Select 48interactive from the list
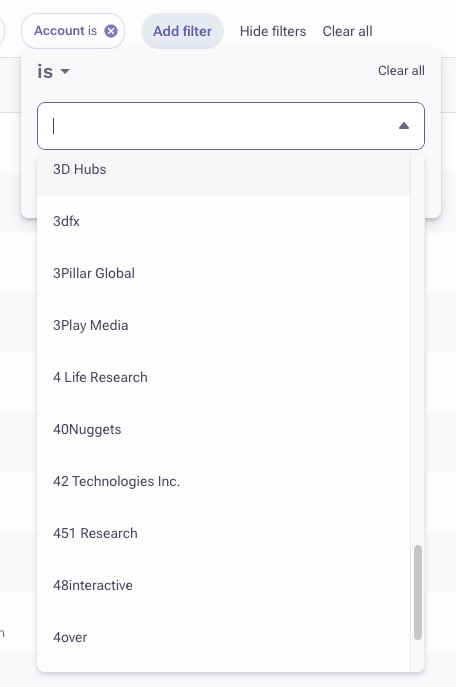 (x=223, y=585)
